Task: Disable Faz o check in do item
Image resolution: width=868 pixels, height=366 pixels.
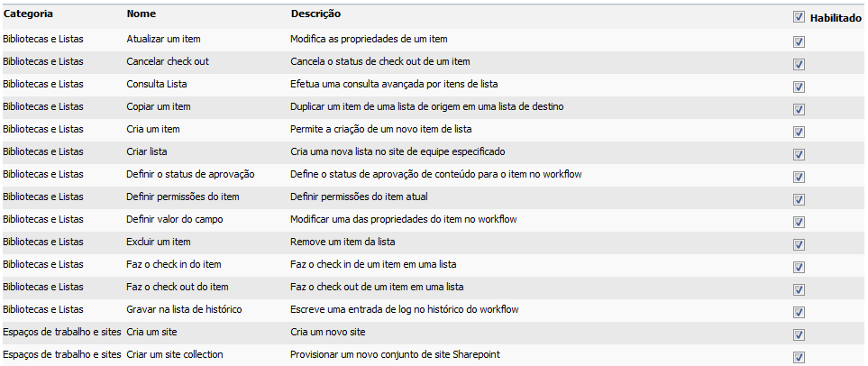Action: (799, 267)
